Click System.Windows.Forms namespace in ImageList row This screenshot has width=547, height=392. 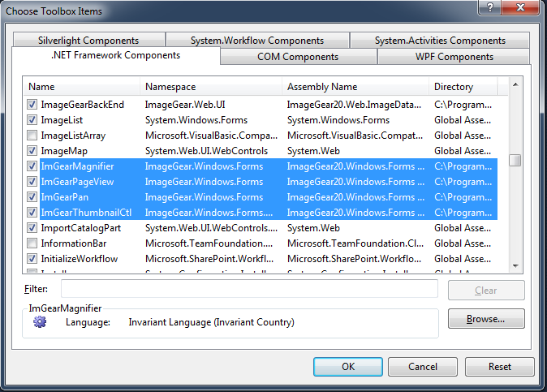tap(196, 120)
